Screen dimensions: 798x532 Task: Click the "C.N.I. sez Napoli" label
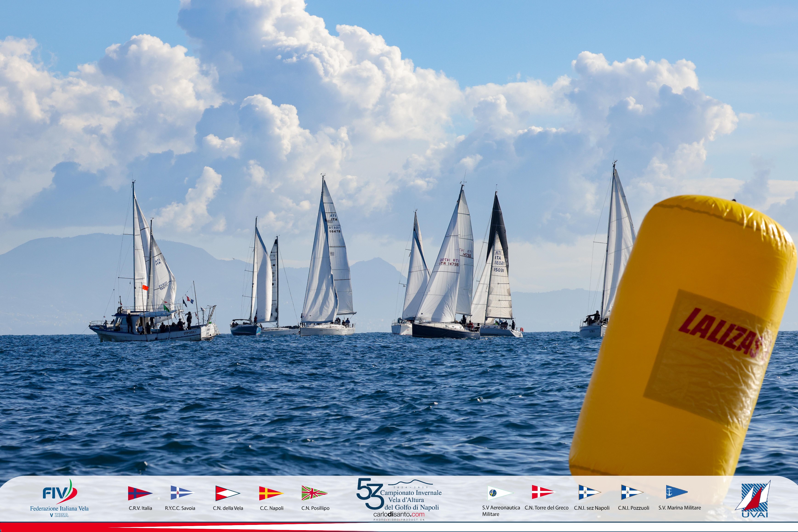[x=592, y=508]
